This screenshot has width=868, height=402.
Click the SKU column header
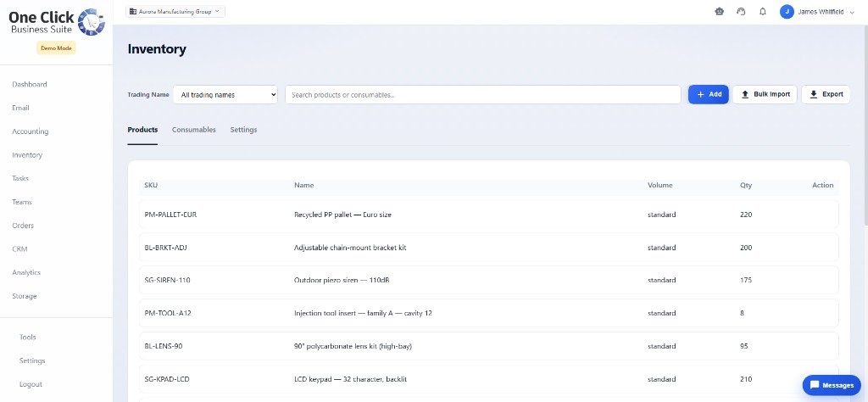point(151,185)
